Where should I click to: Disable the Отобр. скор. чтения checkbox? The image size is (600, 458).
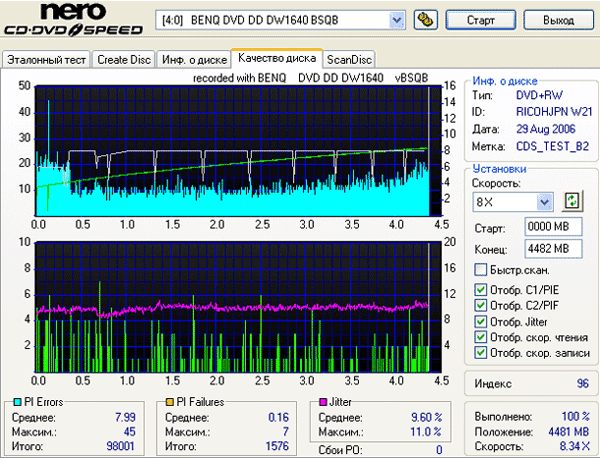click(x=481, y=337)
